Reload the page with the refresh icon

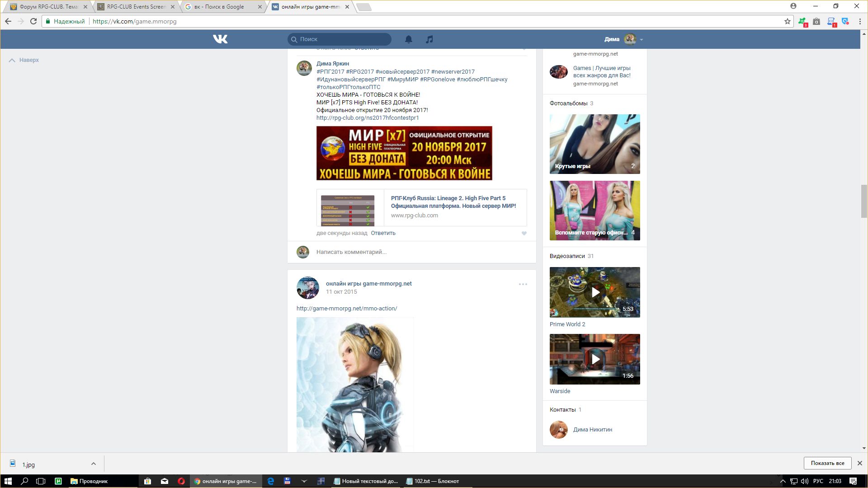point(33,21)
